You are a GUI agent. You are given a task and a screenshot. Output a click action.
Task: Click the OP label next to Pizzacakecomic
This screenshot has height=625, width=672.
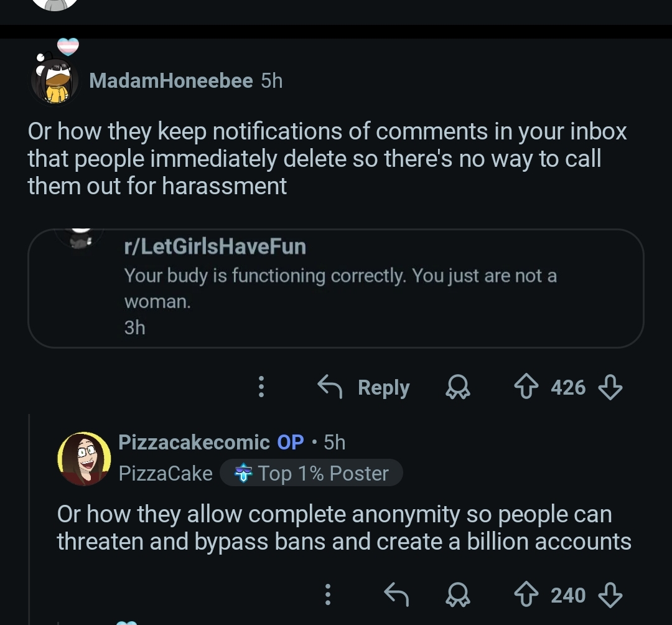[x=290, y=442]
